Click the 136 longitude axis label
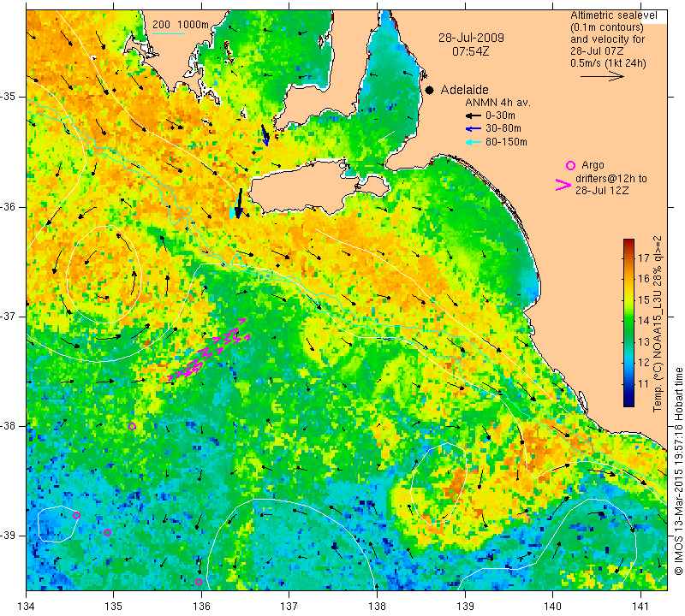 (x=201, y=606)
